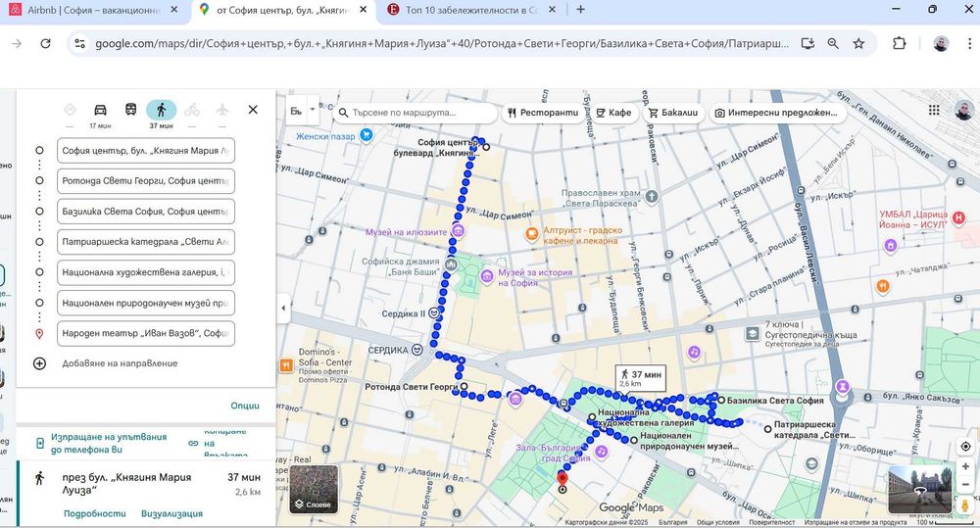Click the Ротонда Свети Георги destination field

point(146,181)
